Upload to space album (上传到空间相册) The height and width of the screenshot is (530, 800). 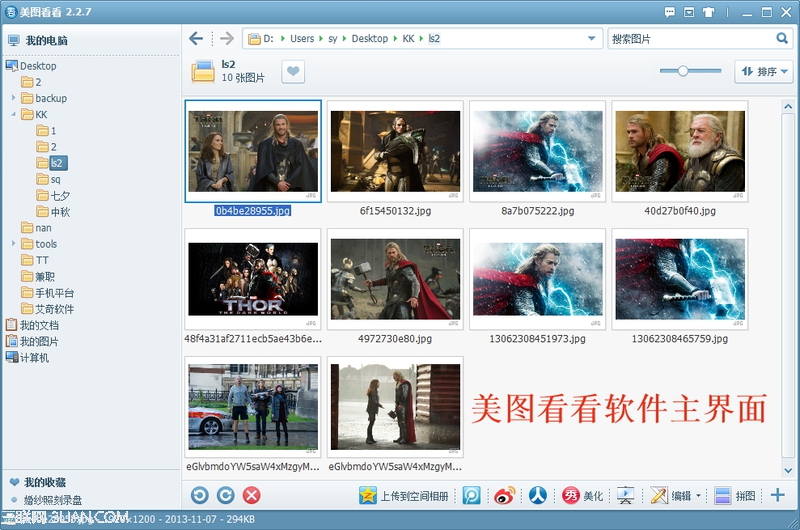pos(404,495)
